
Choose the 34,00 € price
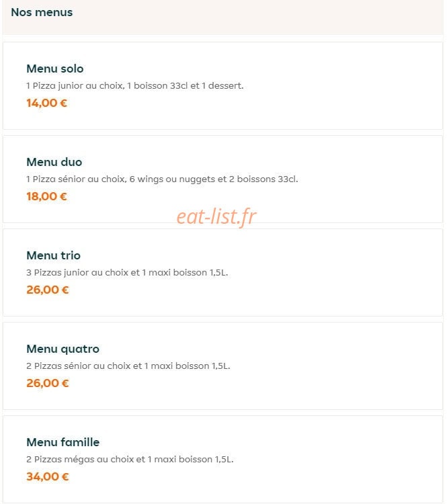pos(48,476)
